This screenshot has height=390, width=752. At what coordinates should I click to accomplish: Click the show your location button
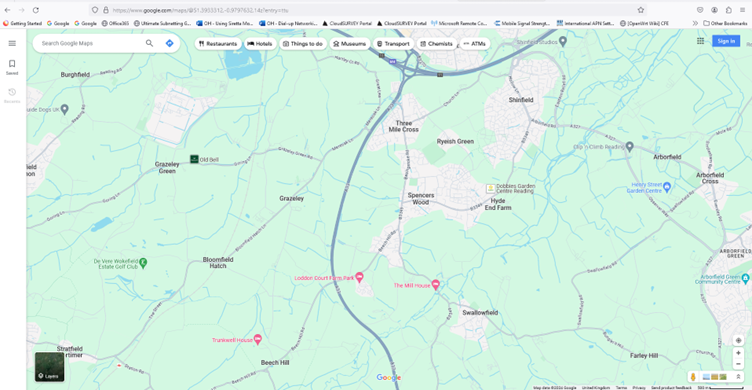click(738, 340)
